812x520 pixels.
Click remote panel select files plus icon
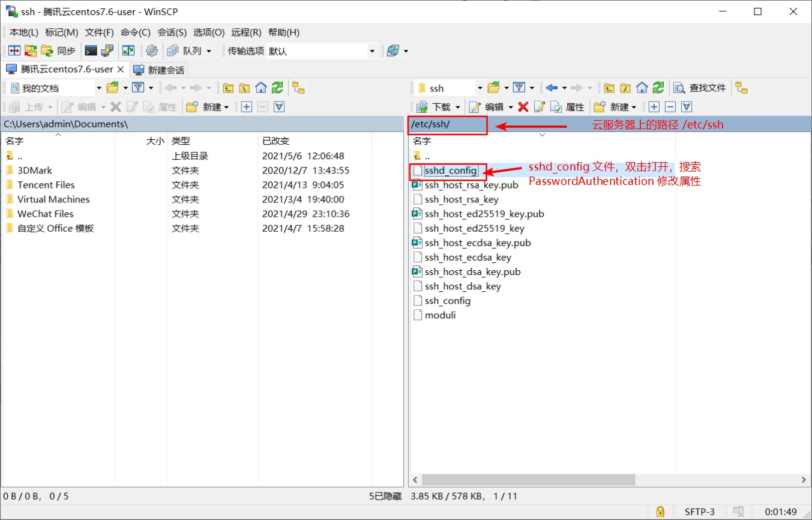654,107
